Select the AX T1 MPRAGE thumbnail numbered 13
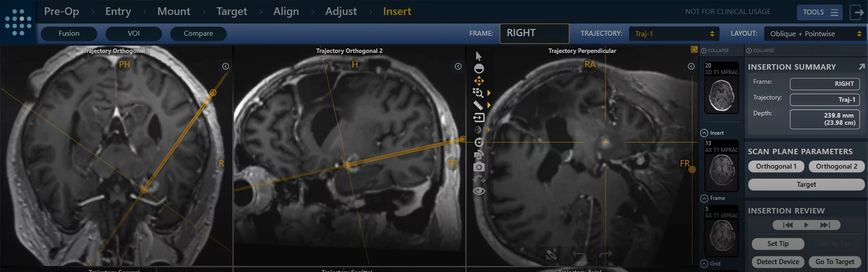This screenshot has width=868, height=272. 722,166
